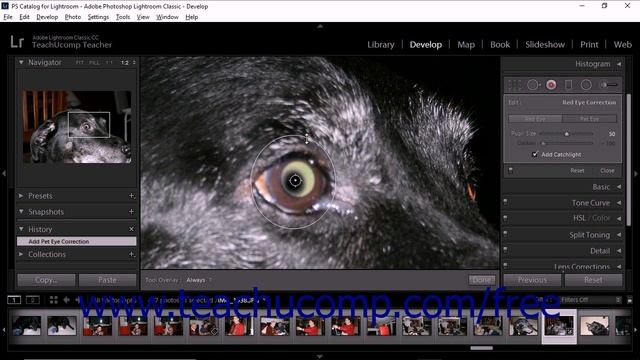This screenshot has height=360, width=640.
Task: Click the Lr identity plate logo
Action: [x=17, y=42]
